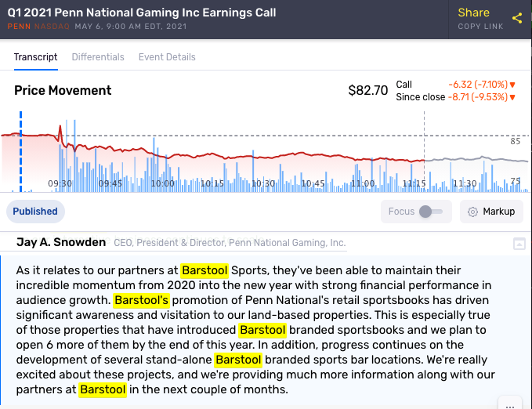Screen dimensions: 532x409
Task: Click the speaker's CEO, President & Director title
Action: pyautogui.click(x=230, y=243)
